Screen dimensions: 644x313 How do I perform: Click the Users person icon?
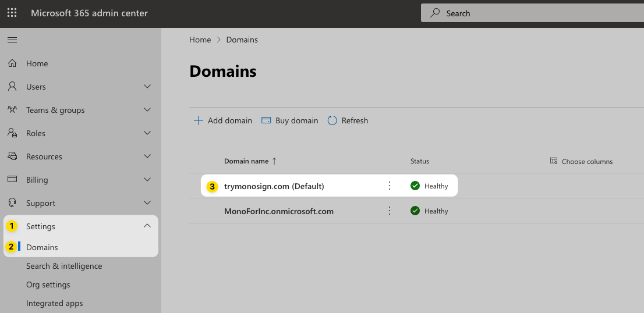[x=12, y=87]
